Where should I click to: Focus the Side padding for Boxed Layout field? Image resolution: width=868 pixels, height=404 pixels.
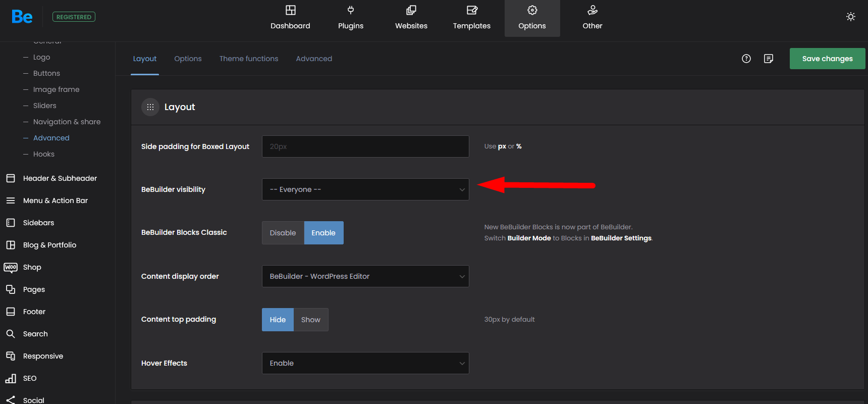coord(365,146)
